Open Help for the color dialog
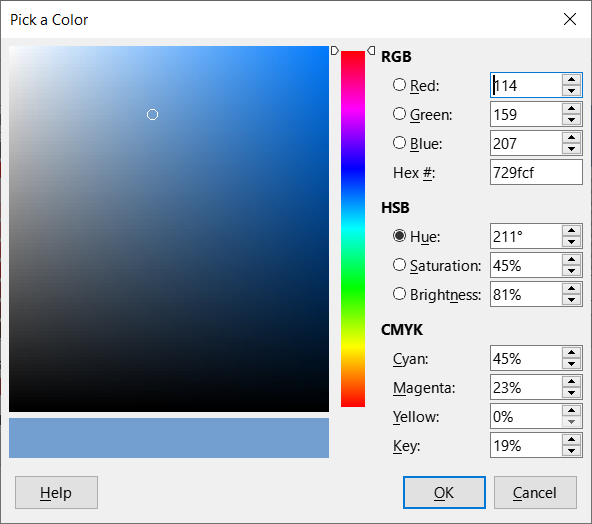 click(x=56, y=492)
